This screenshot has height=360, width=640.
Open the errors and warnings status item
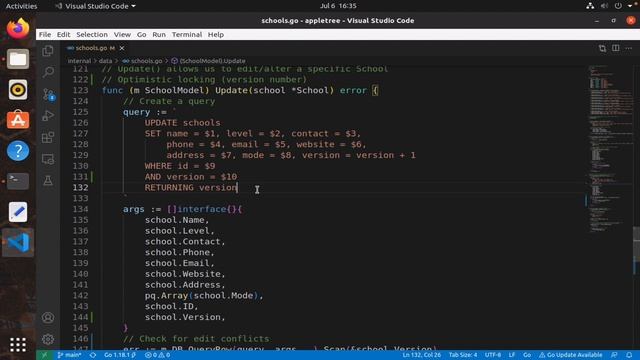pyautogui.click(x=157, y=355)
